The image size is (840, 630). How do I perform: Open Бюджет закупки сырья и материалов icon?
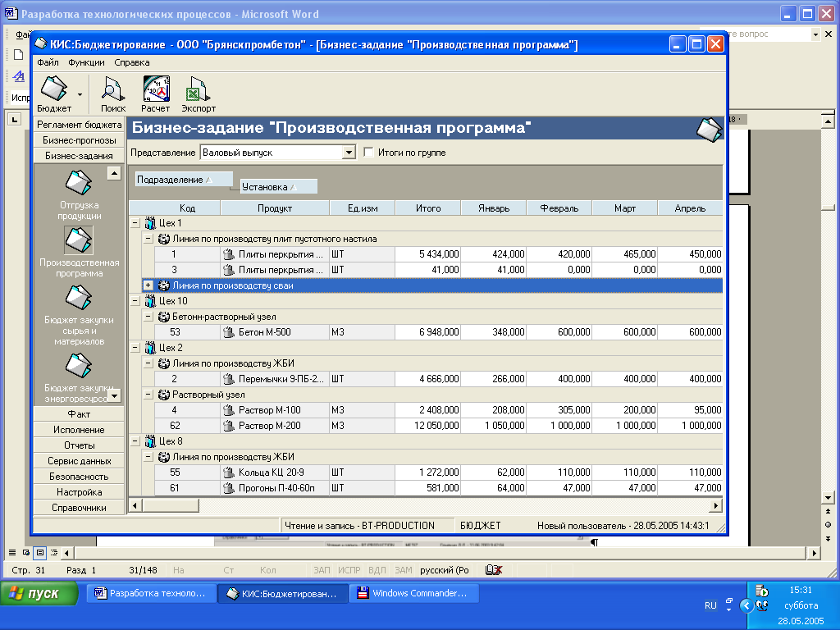pos(79,297)
